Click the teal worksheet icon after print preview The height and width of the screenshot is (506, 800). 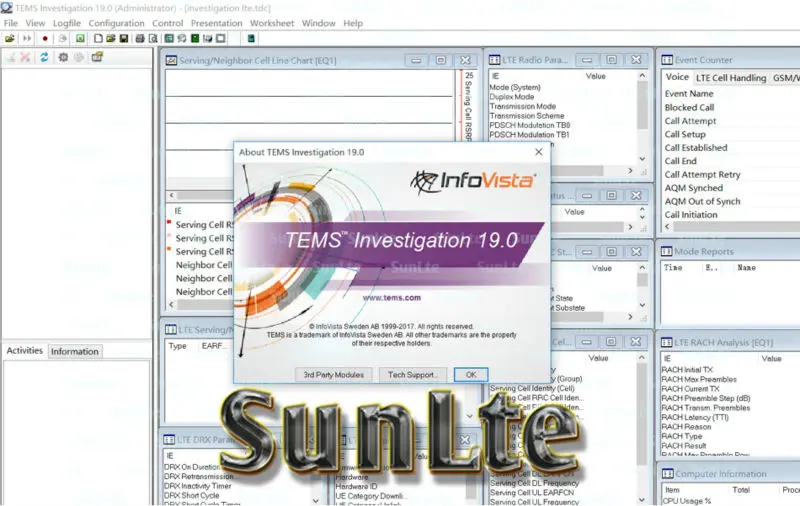169,39
